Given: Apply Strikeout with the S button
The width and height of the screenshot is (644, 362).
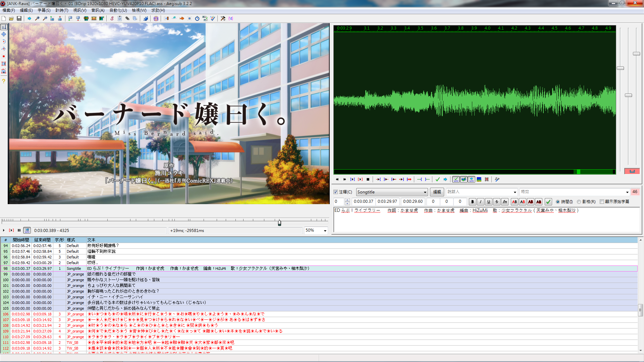Looking at the screenshot, I should pos(497,202).
